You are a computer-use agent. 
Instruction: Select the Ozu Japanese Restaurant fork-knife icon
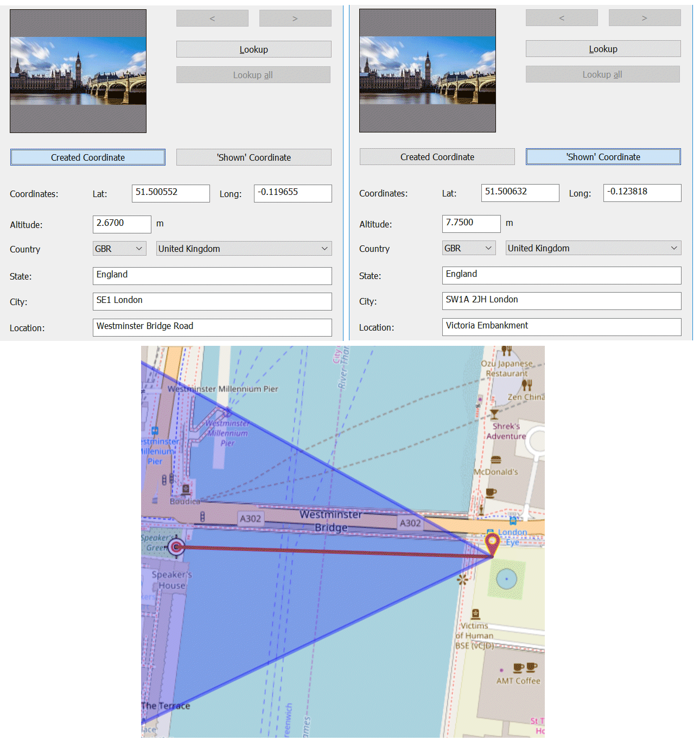coord(506,351)
